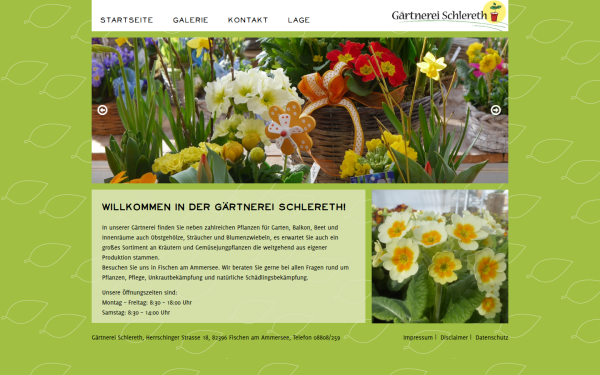Viewport: 600px width, 375px height.
Task: Open the Impressum link
Action: [x=418, y=338]
